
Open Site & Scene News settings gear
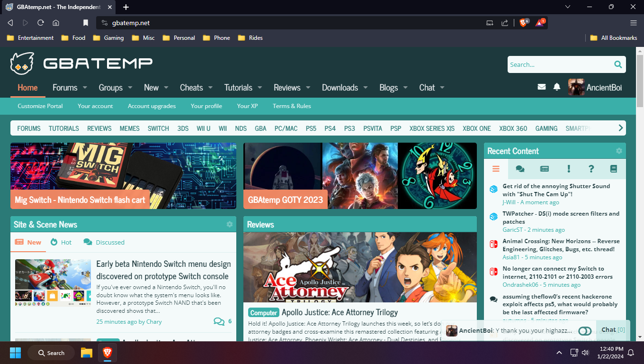230,224
